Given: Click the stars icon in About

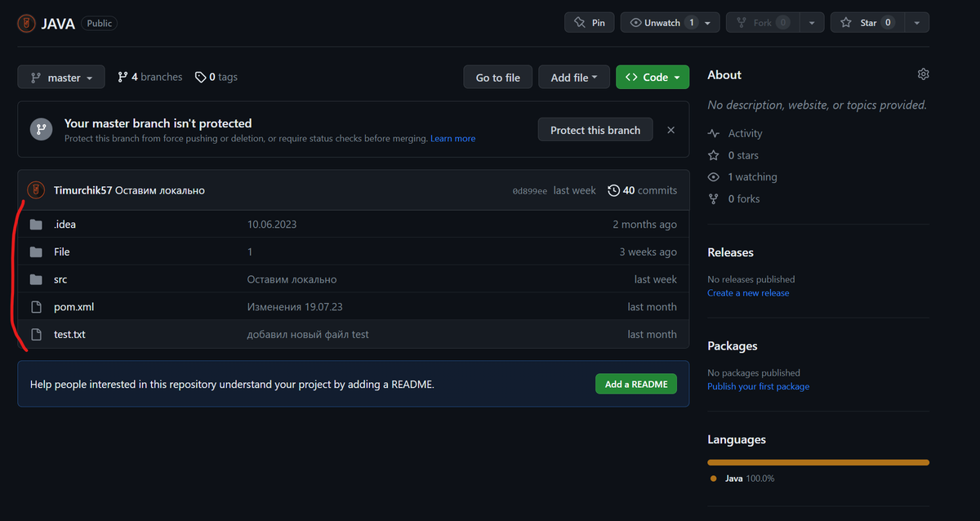Looking at the screenshot, I should [714, 155].
